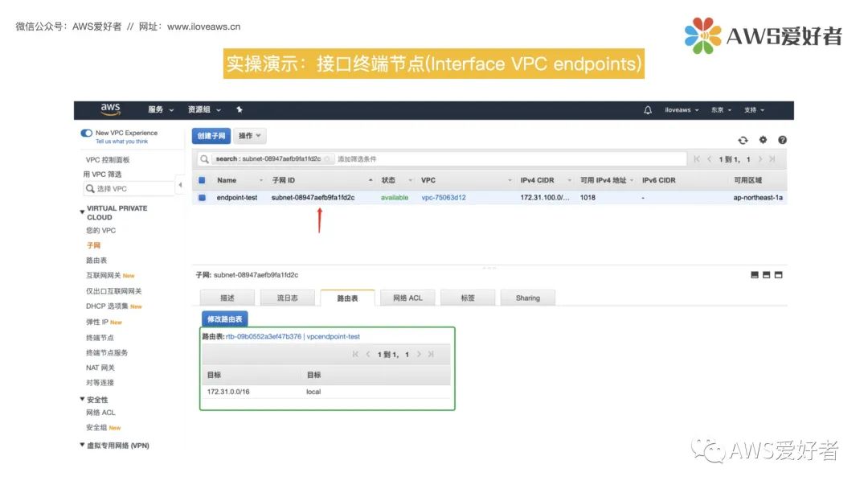
Task: Minimize the subnet details pane
Action: [x=755, y=275]
